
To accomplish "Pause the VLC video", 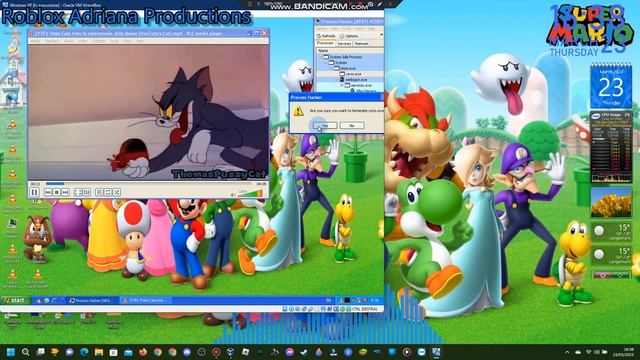I will pos(34,192).
